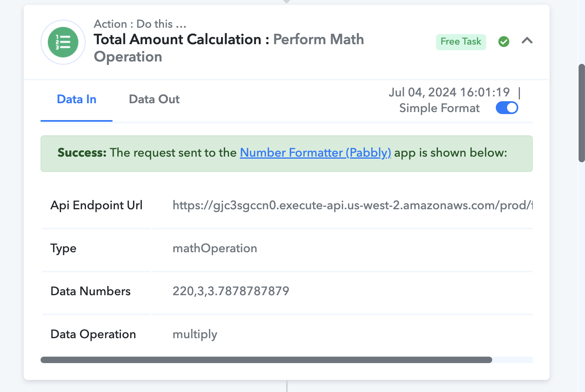
Task: Click the Data Numbers value 220,3,3.7878787879
Action: pyautogui.click(x=231, y=291)
